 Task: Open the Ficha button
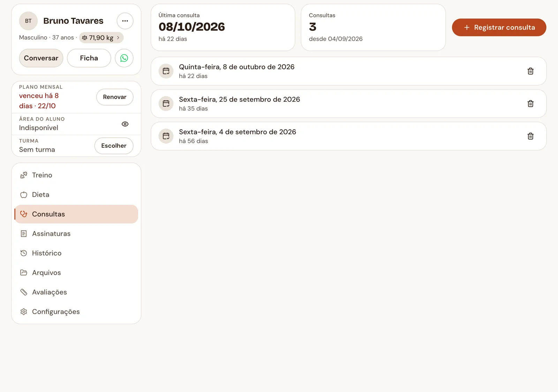point(89,58)
